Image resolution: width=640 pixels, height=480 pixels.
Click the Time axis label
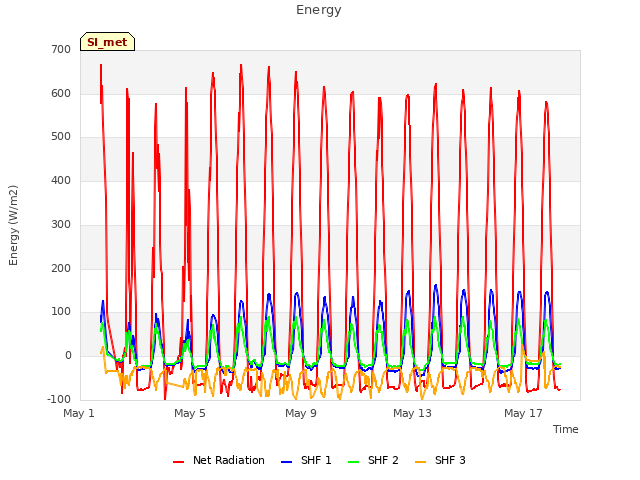[x=566, y=429]
